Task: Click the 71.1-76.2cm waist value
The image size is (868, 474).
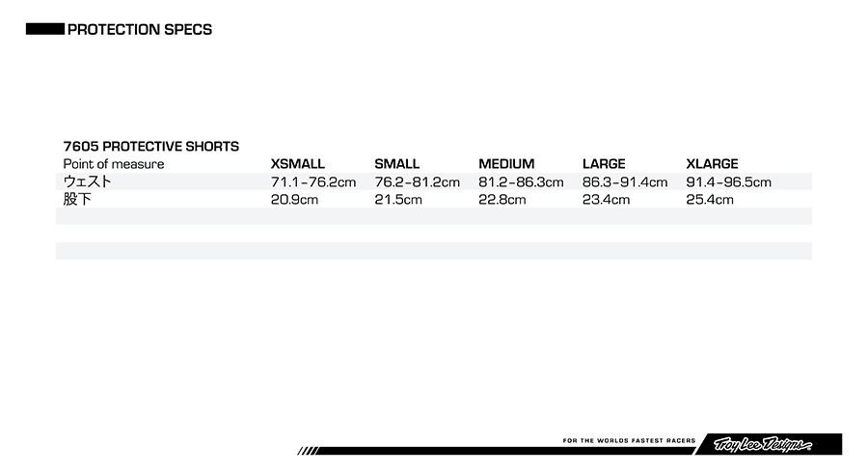Action: pos(313,182)
